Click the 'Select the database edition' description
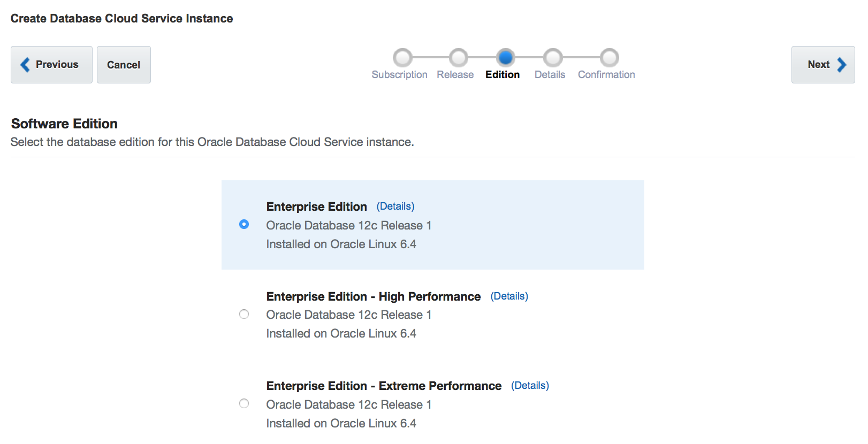Viewport: 868px width, 444px height. coord(212,142)
